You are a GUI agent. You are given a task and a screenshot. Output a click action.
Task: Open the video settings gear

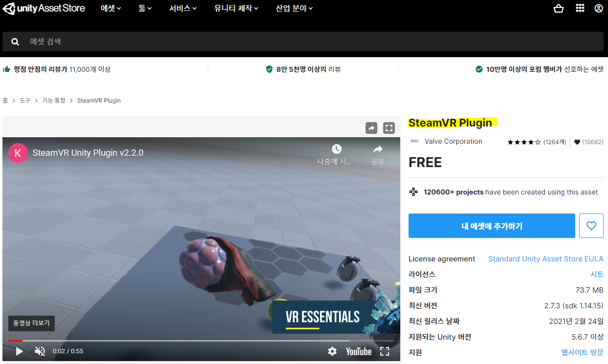(332, 351)
